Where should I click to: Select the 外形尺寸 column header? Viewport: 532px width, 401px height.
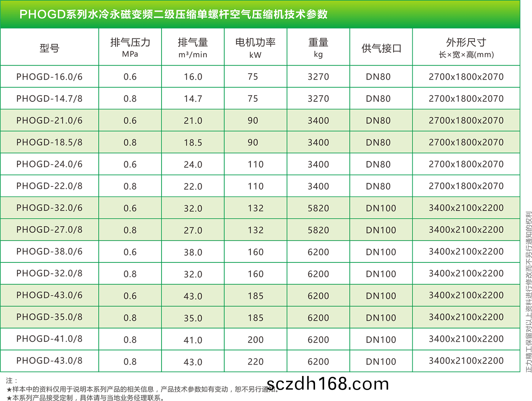click(466, 47)
